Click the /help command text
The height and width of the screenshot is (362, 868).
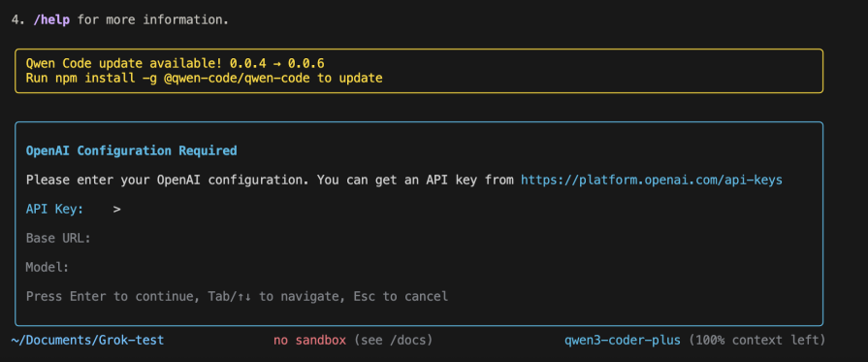tap(50, 20)
